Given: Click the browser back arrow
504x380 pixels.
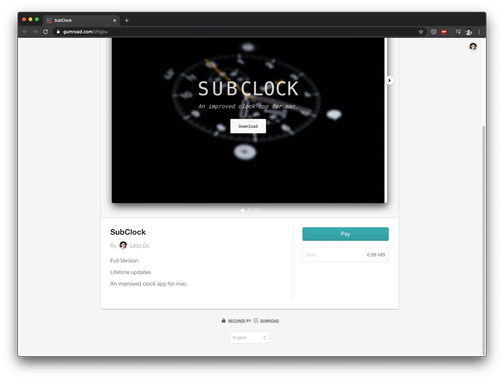Looking at the screenshot, I should pyautogui.click(x=25, y=32).
